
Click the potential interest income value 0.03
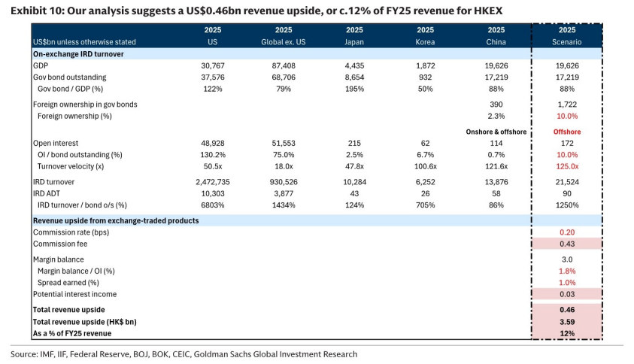567,295
